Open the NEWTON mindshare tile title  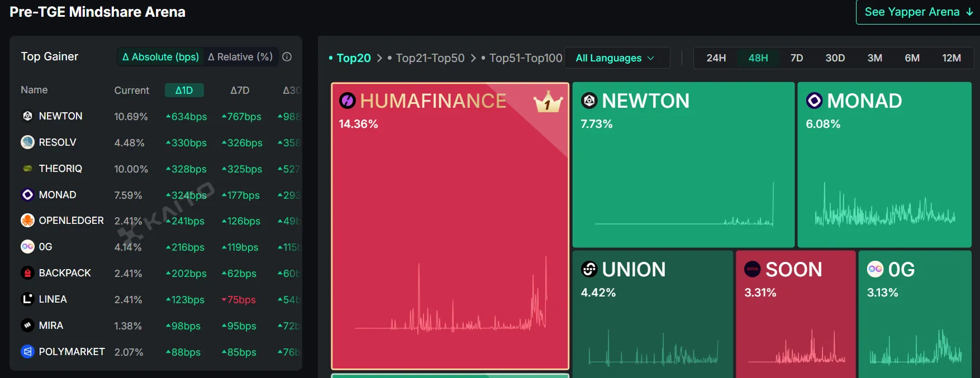pos(645,101)
